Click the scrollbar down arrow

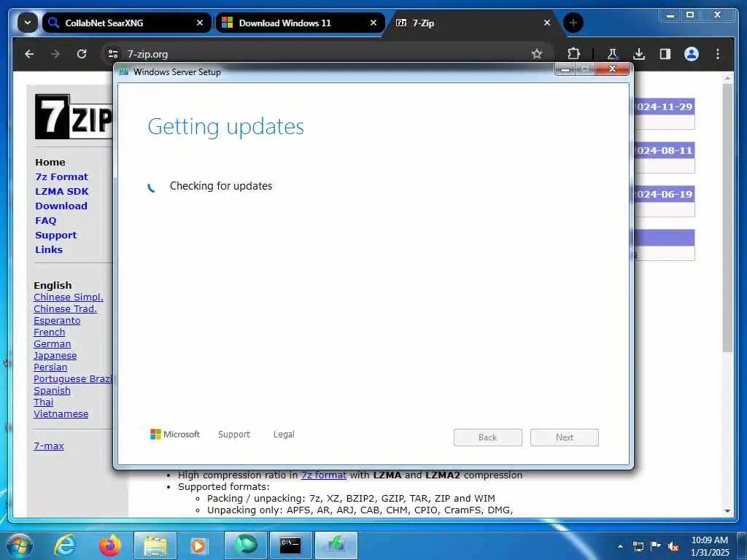(x=727, y=510)
